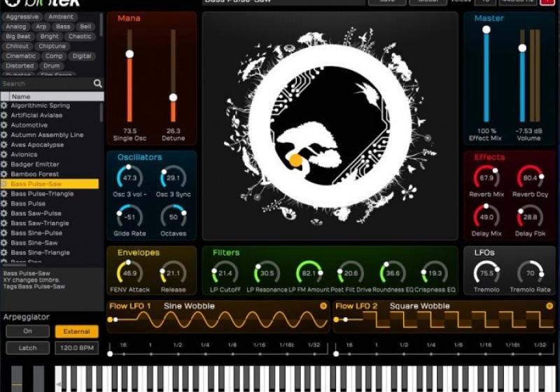The image size is (560, 392).
Task: Click the orange XY dot in the center display
Action: pos(295,160)
